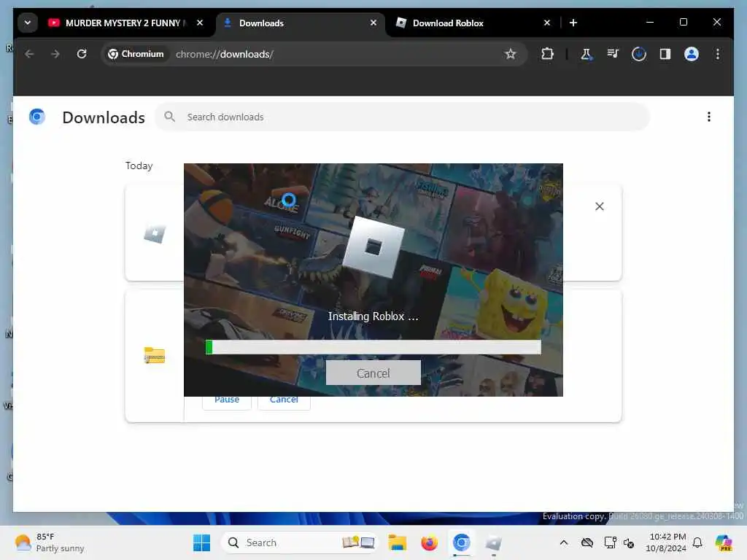
Task: Open the Downloads page more actions menu
Action: point(709,117)
